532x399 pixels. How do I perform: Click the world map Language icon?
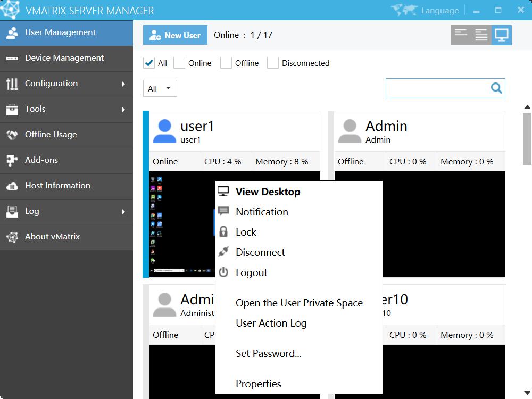(404, 10)
